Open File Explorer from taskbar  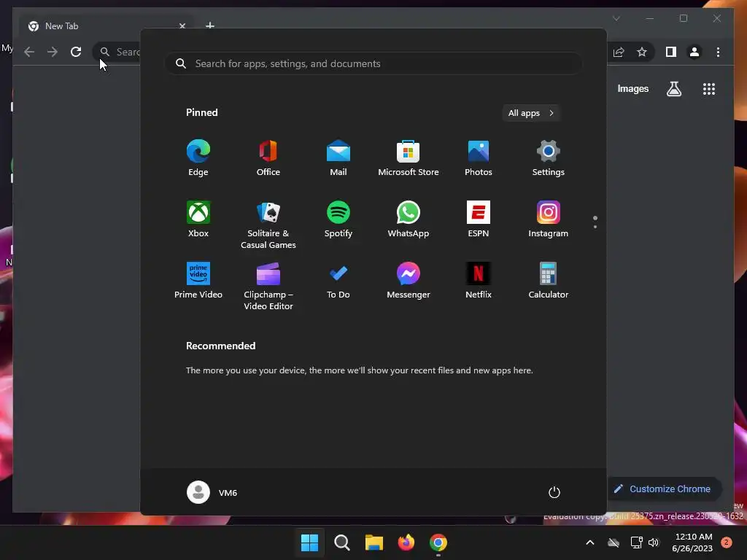(374, 542)
